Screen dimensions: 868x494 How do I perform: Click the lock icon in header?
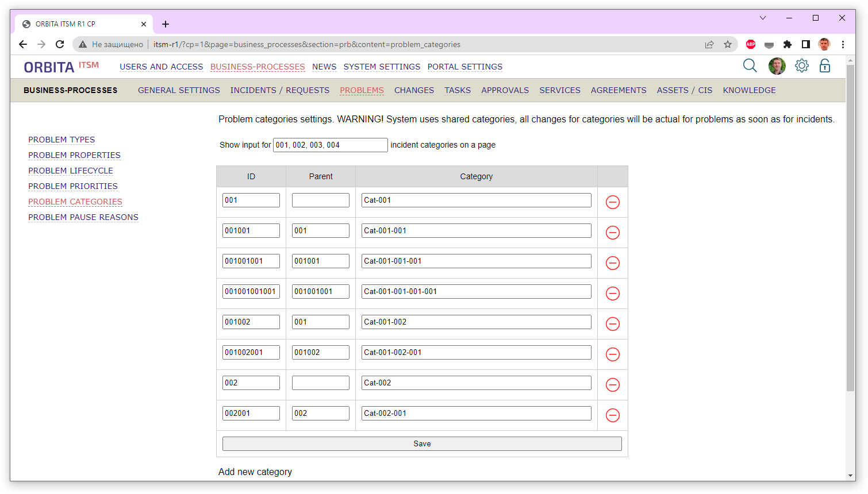point(825,65)
